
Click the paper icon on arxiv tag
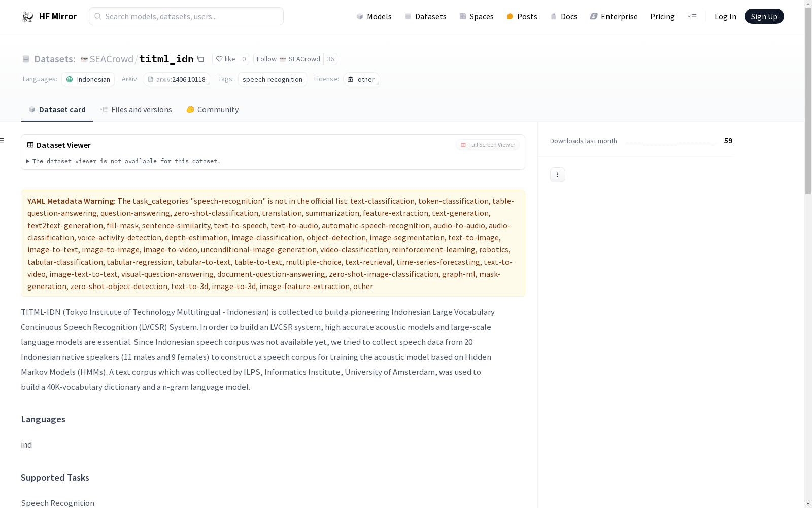coord(150,79)
